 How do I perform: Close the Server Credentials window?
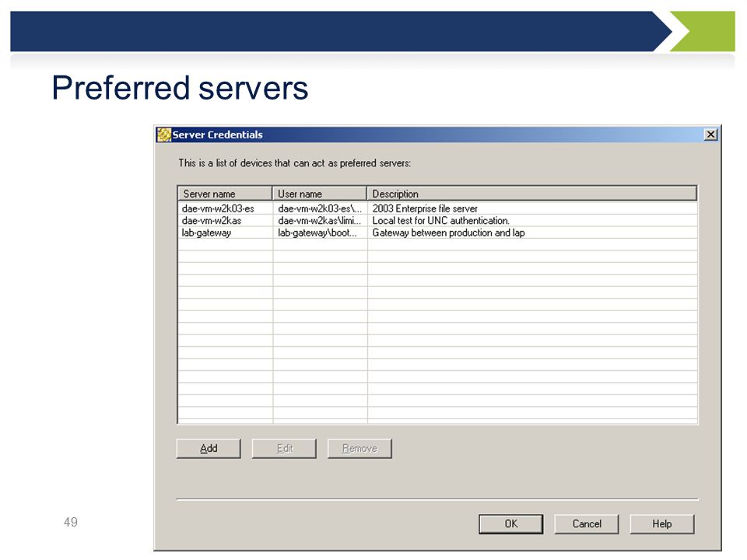(710, 135)
